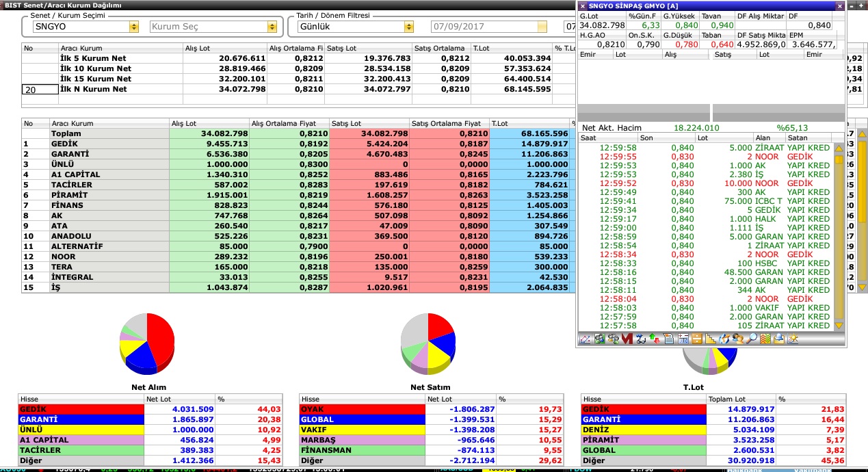Click the sun with pencil icon
868x472 pixels.
793,338
